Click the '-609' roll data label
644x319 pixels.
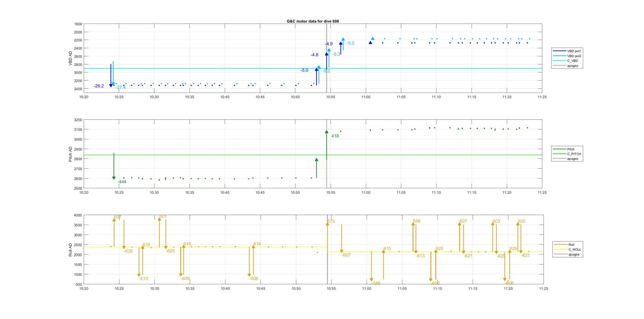[185, 278]
